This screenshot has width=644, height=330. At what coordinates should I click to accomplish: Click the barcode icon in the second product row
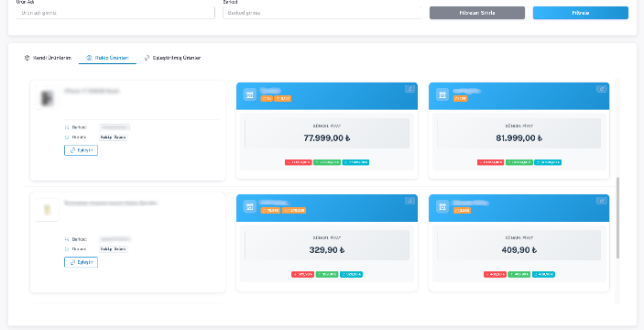point(67,239)
